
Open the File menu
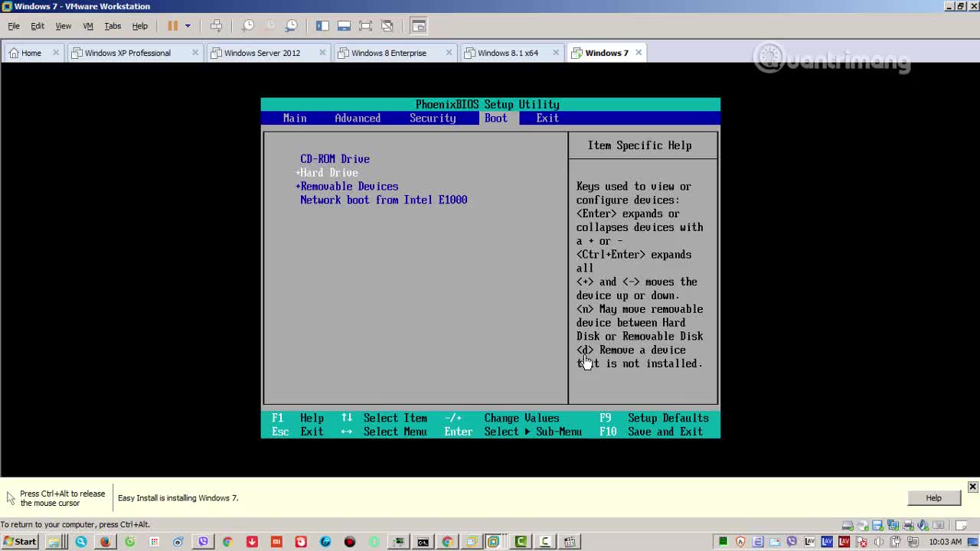click(x=14, y=26)
